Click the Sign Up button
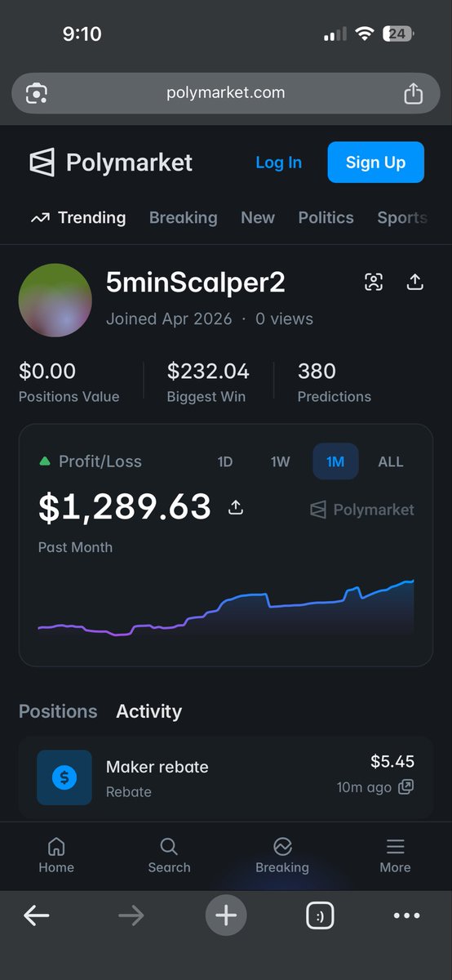The image size is (452, 980). [376, 163]
